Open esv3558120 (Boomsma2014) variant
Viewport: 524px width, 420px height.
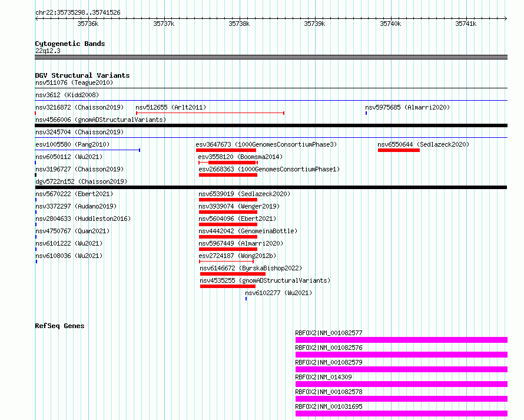(240, 157)
